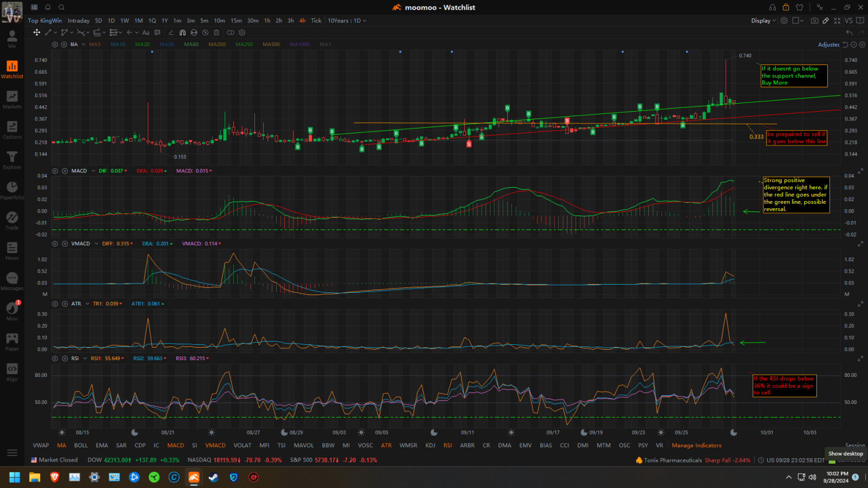Open the Markets section in sidebar
Viewport: 868px width, 488px height.
coord(12,100)
